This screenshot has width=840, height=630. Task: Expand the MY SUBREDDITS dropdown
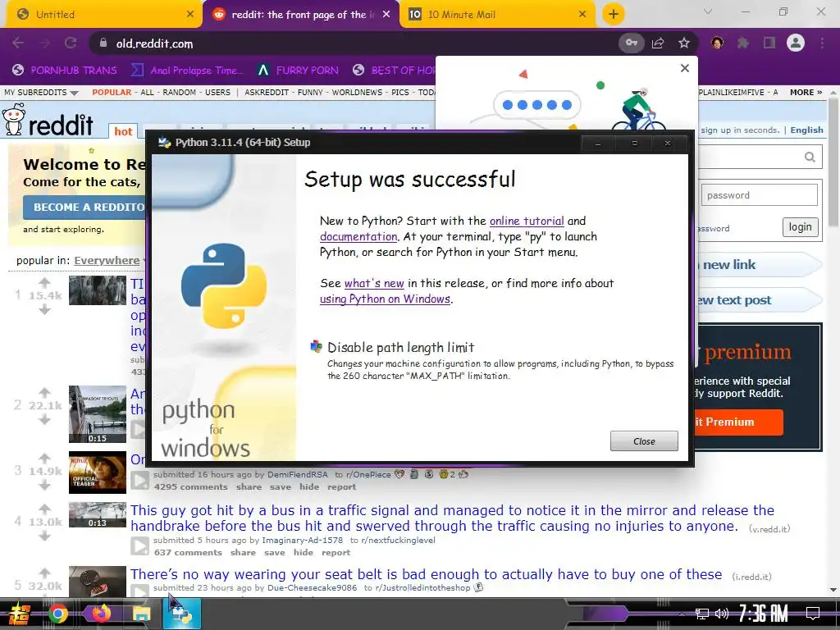41,92
